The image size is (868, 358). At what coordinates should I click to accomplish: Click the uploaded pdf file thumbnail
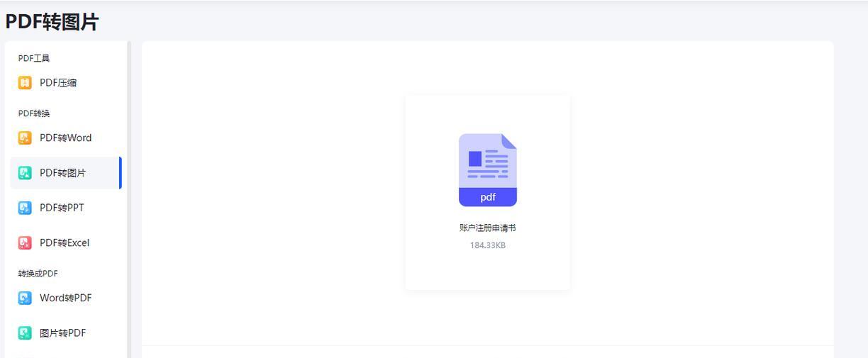pos(488,170)
